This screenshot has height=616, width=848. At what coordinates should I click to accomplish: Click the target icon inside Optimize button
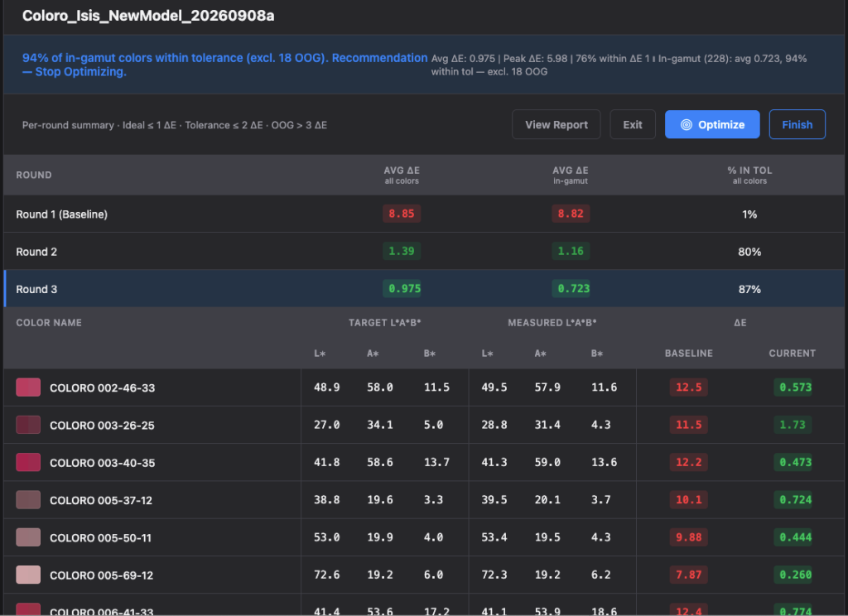click(686, 125)
